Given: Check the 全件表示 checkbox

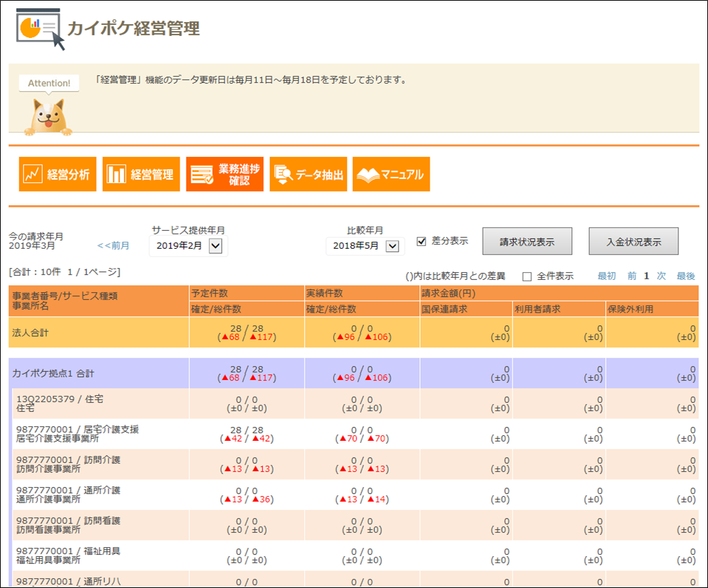Looking at the screenshot, I should coord(527,276).
